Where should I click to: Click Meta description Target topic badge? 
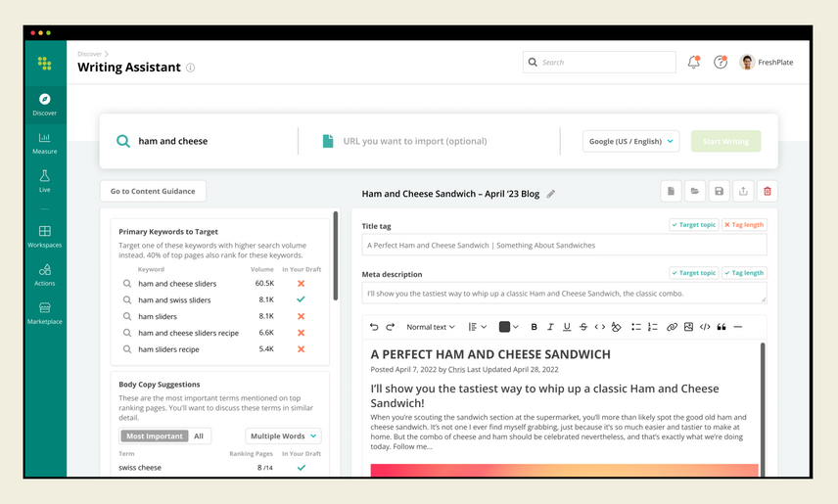coord(694,273)
